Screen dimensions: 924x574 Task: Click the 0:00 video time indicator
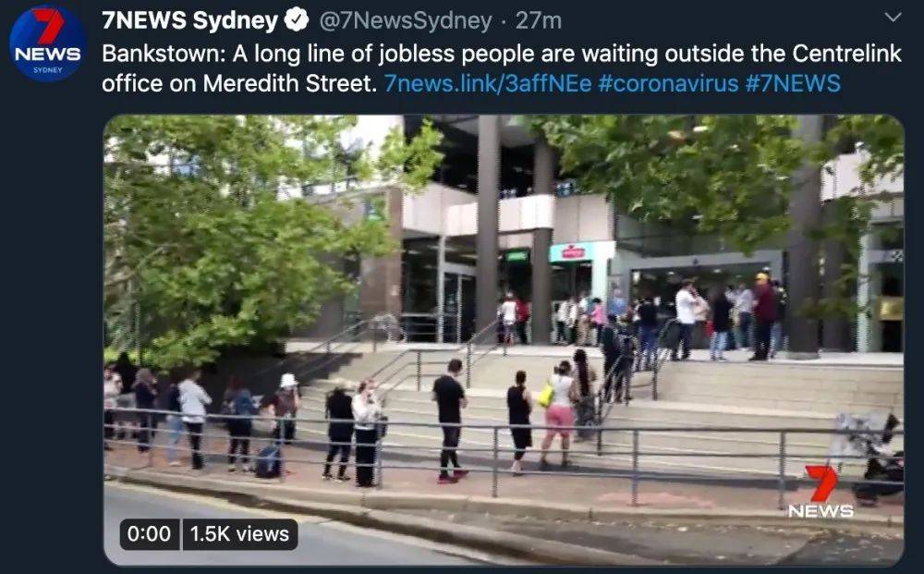(x=149, y=534)
